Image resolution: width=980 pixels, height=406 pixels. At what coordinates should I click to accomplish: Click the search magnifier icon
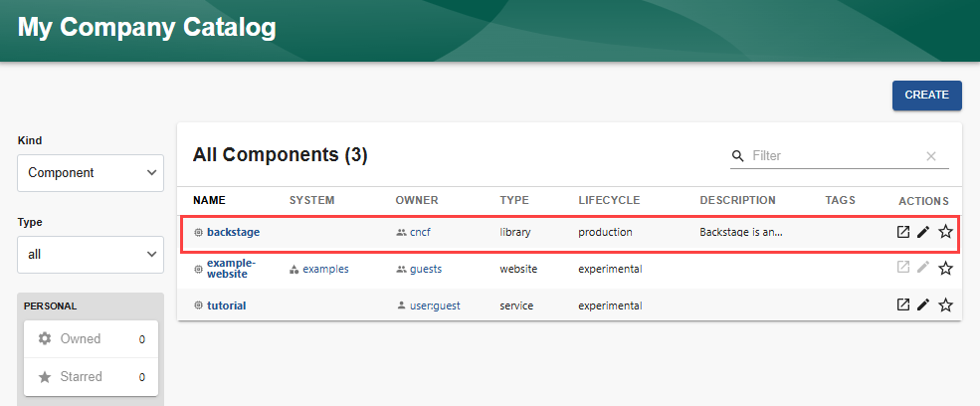point(738,156)
